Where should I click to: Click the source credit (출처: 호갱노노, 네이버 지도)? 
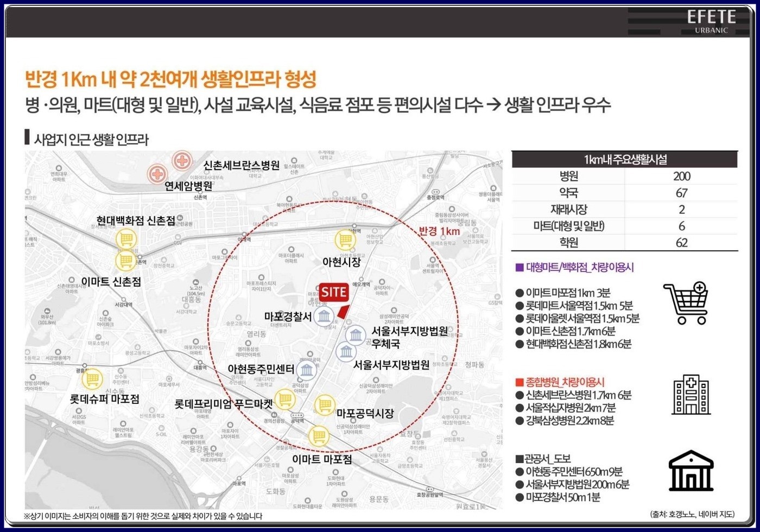(692, 514)
